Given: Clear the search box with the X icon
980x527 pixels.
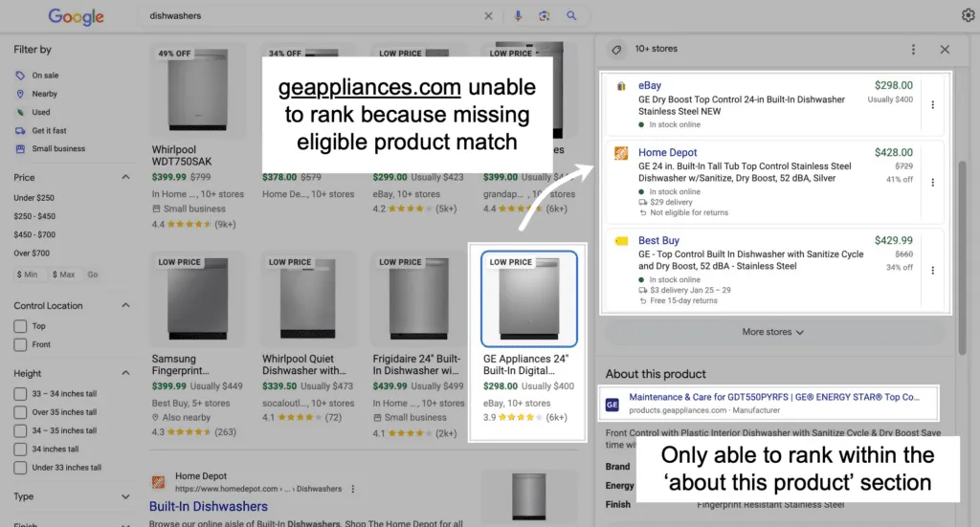Looking at the screenshot, I should coord(489,16).
